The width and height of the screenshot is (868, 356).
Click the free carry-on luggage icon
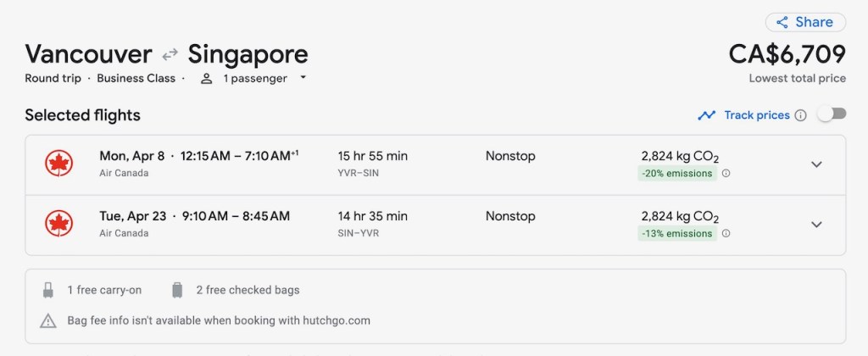(x=48, y=290)
